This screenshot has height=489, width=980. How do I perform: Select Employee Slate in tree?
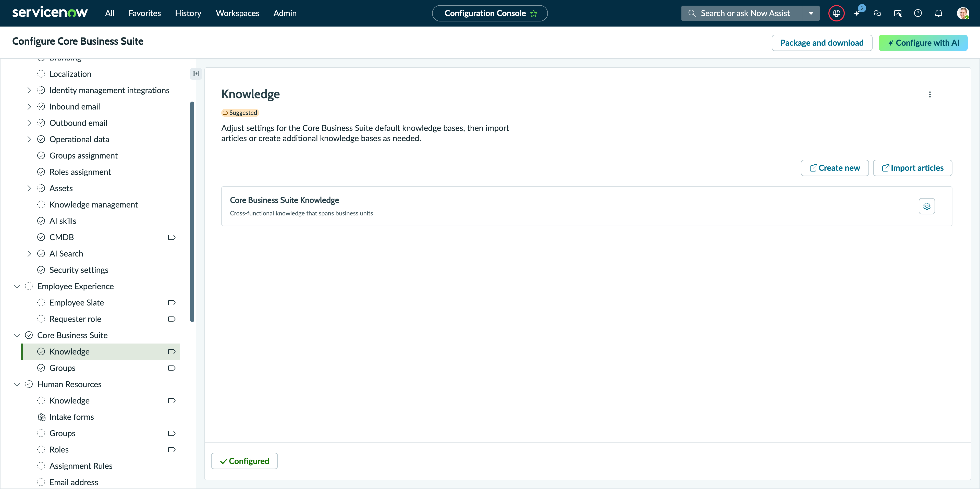coord(77,302)
